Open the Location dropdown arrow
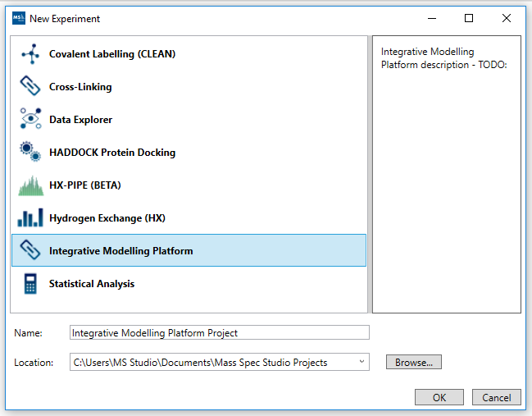The height and width of the screenshot is (416, 532). (361, 362)
